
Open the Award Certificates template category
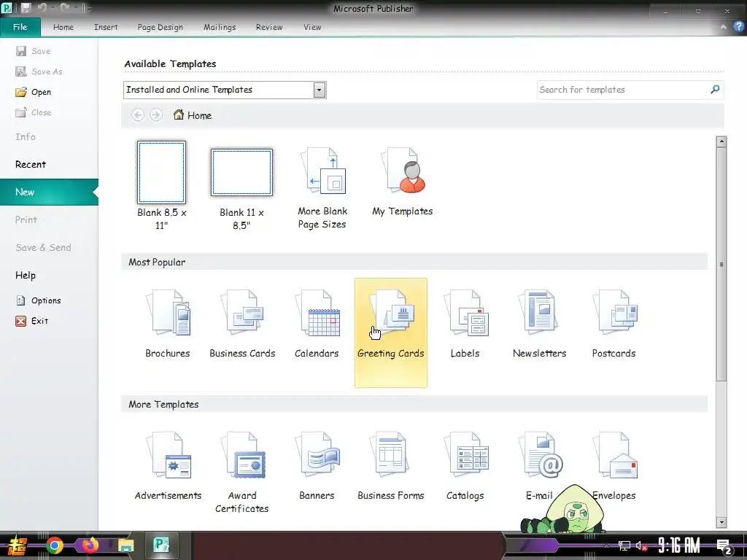click(242, 472)
